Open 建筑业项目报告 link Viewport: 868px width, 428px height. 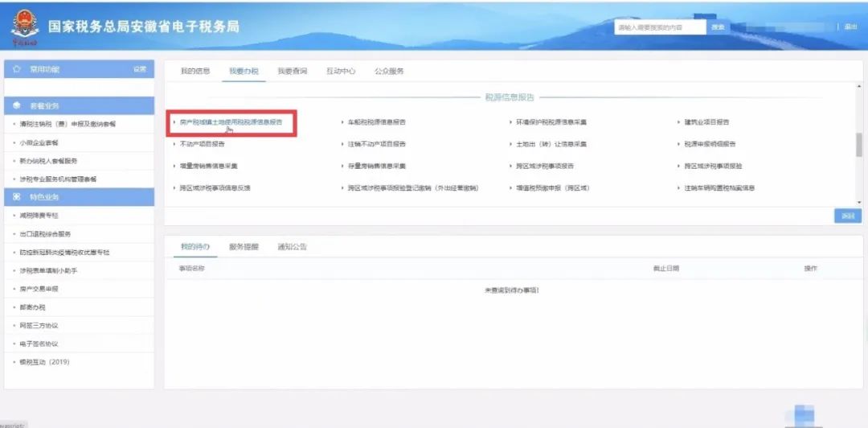[x=707, y=122]
